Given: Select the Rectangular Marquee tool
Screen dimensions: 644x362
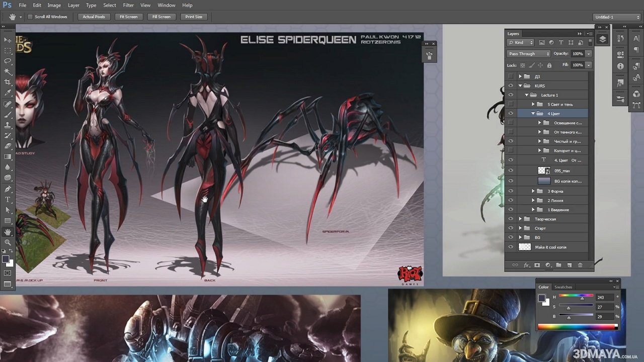Looking at the screenshot, I should (x=8, y=50).
